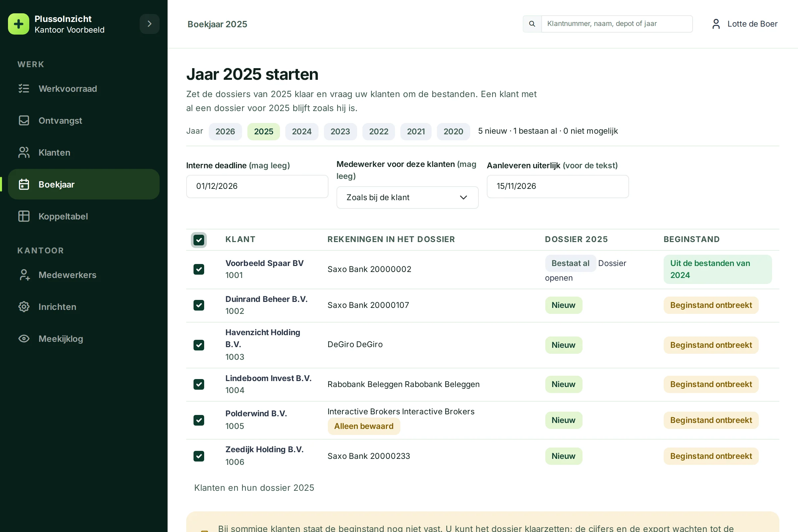Viewport: 798px width, 532px height.
Task: Open the Ontvangst inbox icon
Action: [24, 120]
